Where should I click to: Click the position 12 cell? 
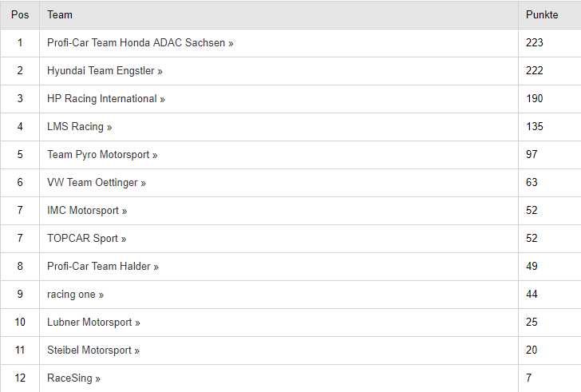click(20, 378)
